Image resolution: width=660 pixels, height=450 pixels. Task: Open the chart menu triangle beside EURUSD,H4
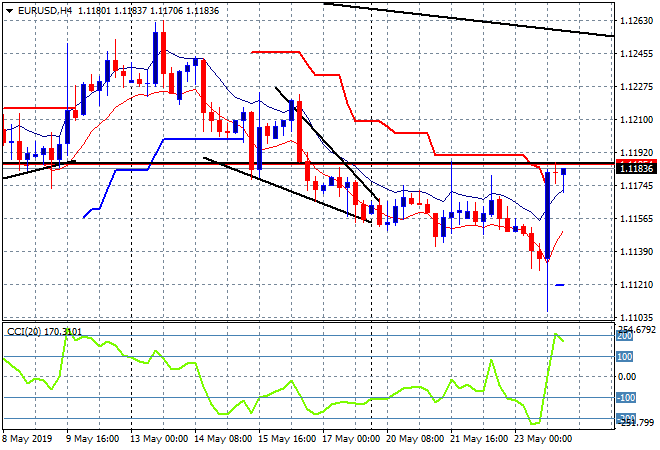tap(9, 11)
